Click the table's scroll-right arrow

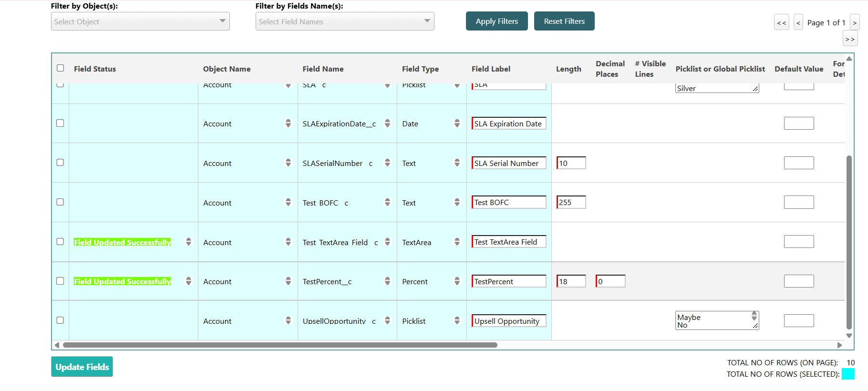pyautogui.click(x=839, y=345)
